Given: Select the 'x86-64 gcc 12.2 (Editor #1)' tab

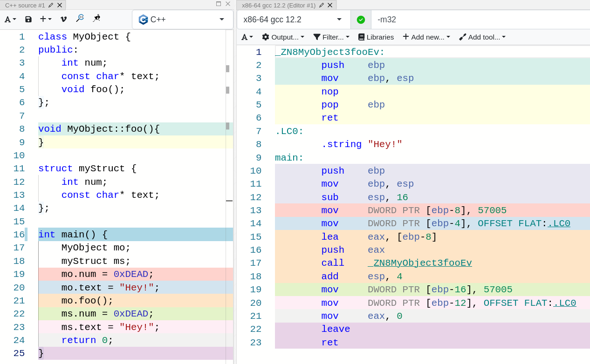Looking at the screenshot, I should 280,6.
